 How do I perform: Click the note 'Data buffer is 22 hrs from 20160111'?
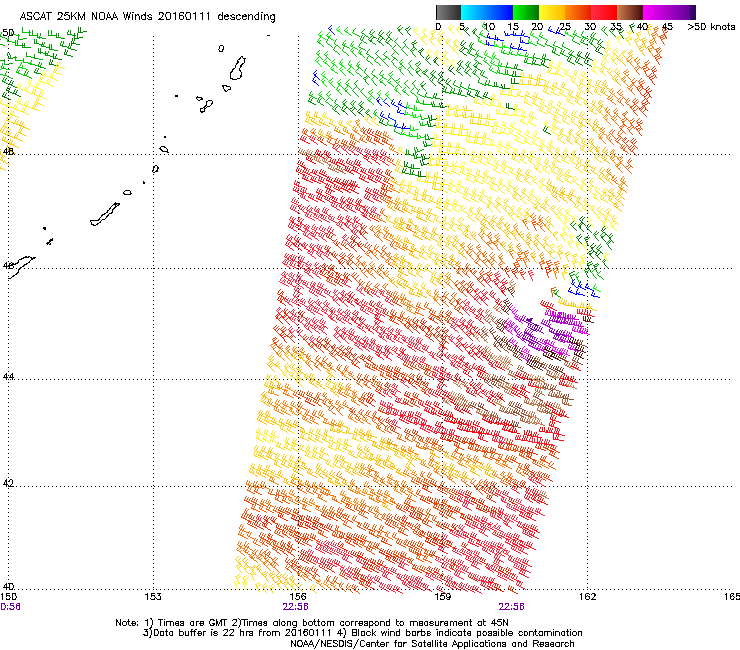click(x=241, y=633)
